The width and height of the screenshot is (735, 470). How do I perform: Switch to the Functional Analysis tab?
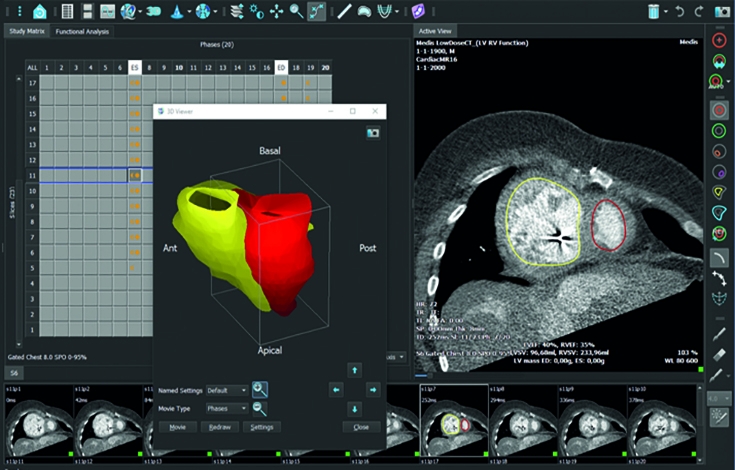83,32
